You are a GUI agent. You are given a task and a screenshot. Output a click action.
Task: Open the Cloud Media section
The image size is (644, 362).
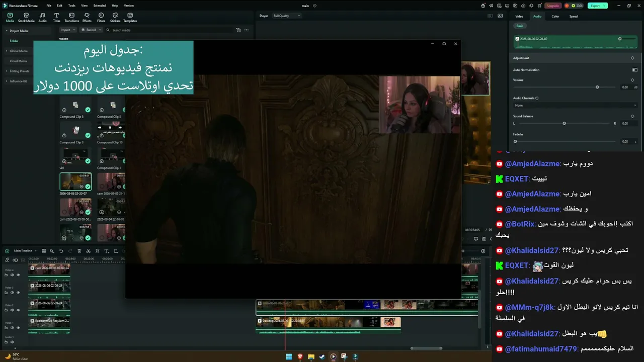pyautogui.click(x=18, y=61)
